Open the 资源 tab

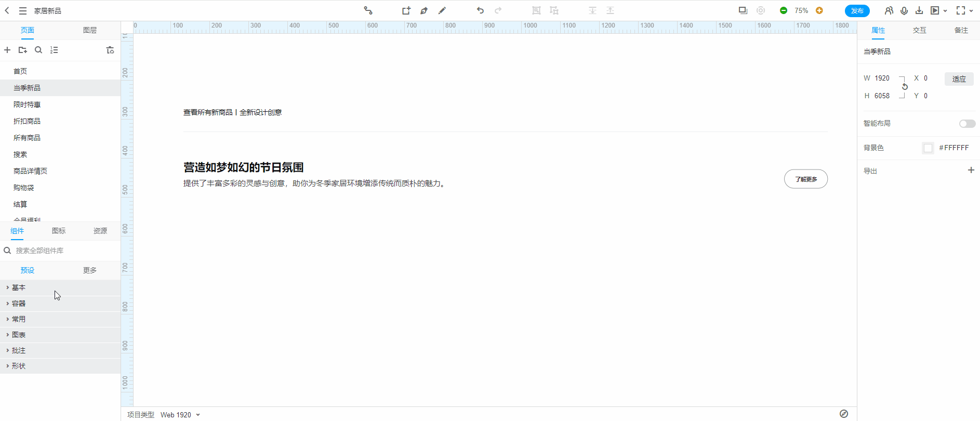100,231
